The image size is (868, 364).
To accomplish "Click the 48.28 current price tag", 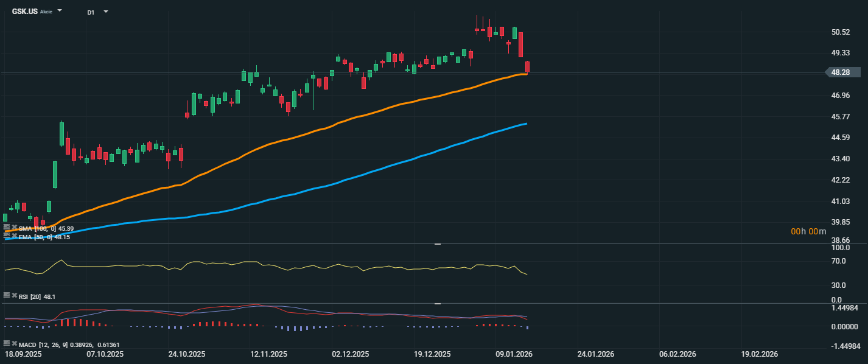I will point(841,72).
